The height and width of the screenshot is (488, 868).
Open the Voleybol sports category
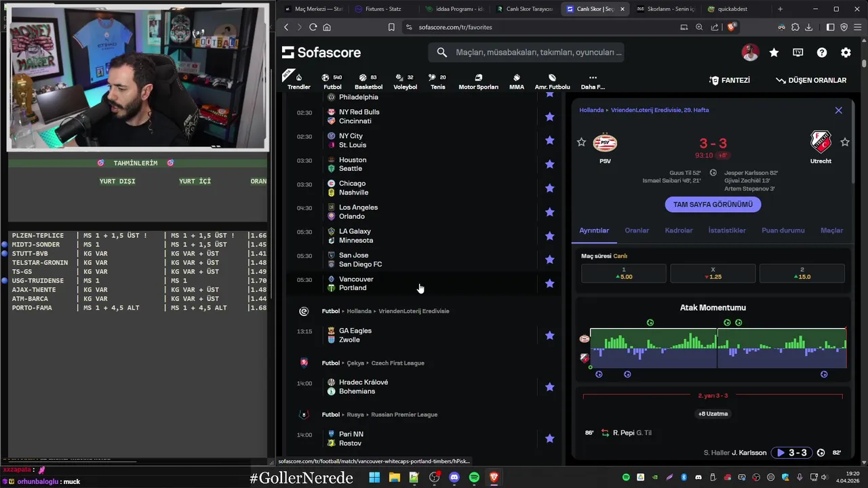click(406, 81)
